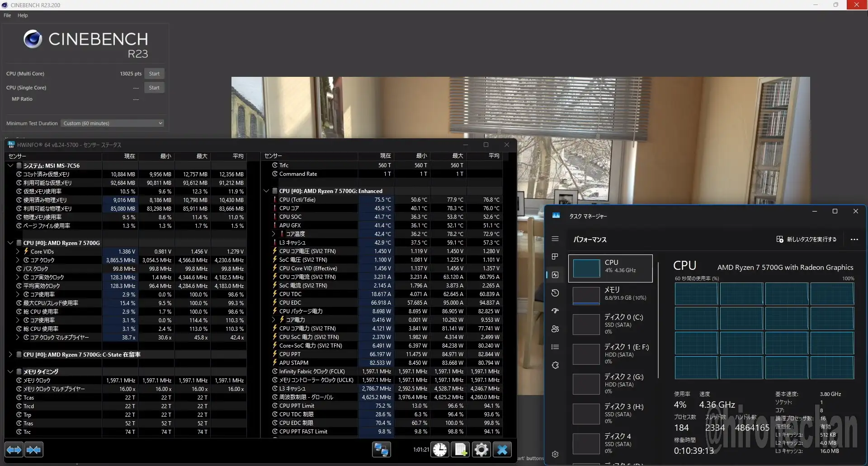Open Minimum Test Duration dropdown

point(112,123)
